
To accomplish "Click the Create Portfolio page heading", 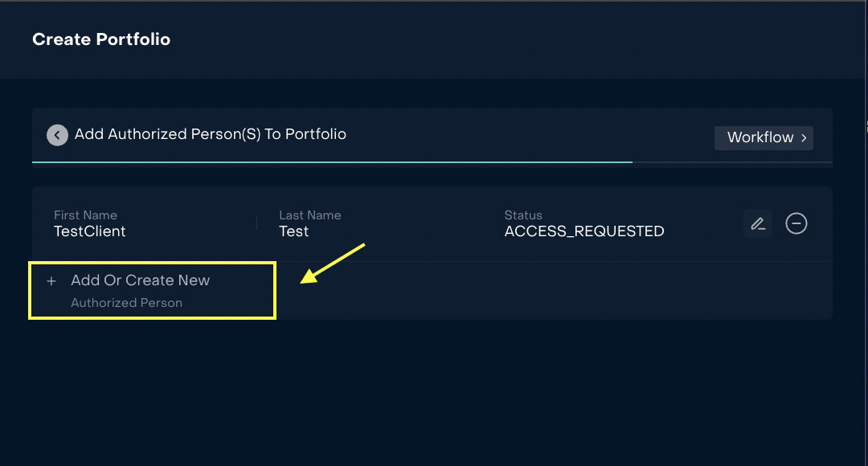I will coord(101,39).
